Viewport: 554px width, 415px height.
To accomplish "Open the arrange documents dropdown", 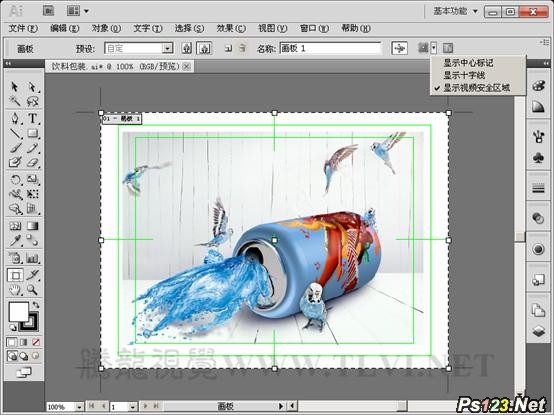I will 78,11.
